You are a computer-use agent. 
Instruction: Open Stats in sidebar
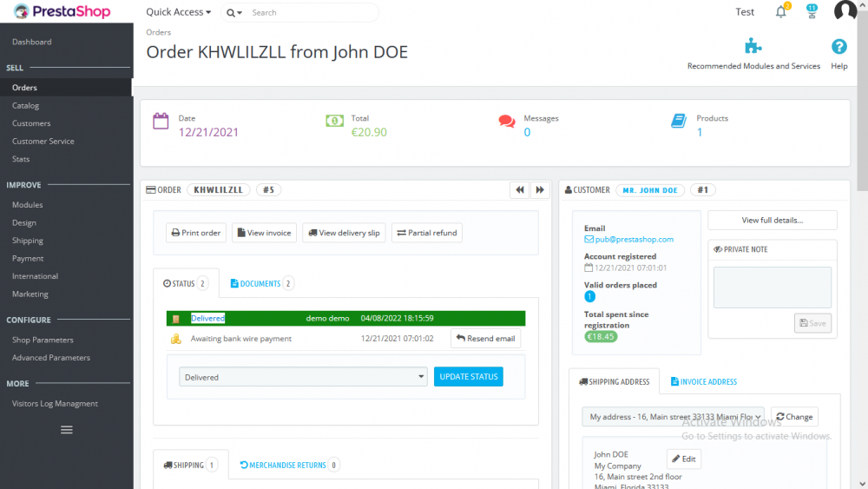21,159
